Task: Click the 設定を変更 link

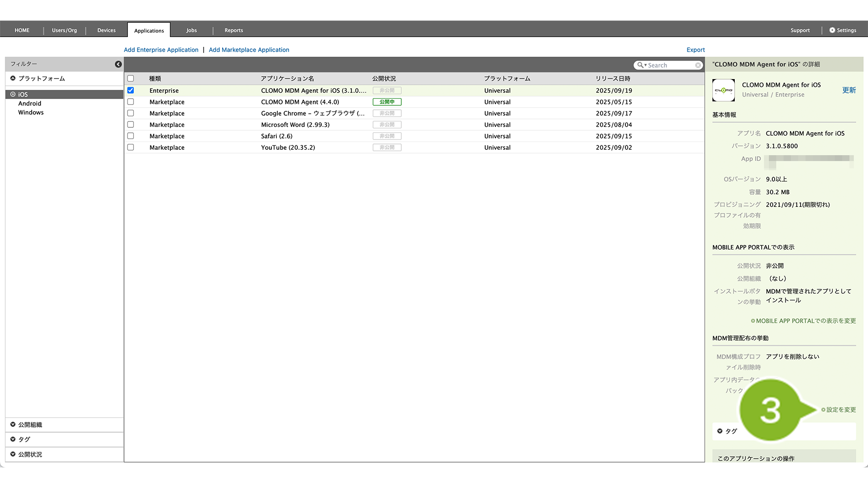Action: point(841,410)
